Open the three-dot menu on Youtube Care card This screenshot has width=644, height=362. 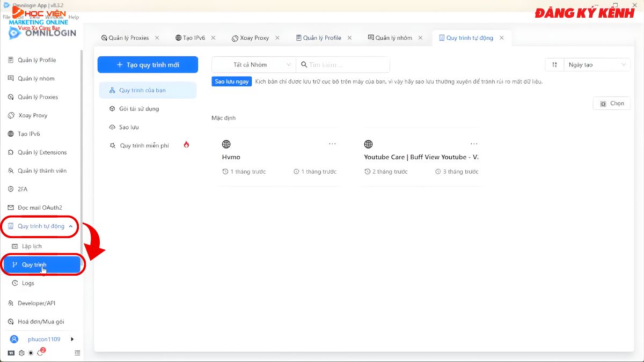(x=474, y=144)
